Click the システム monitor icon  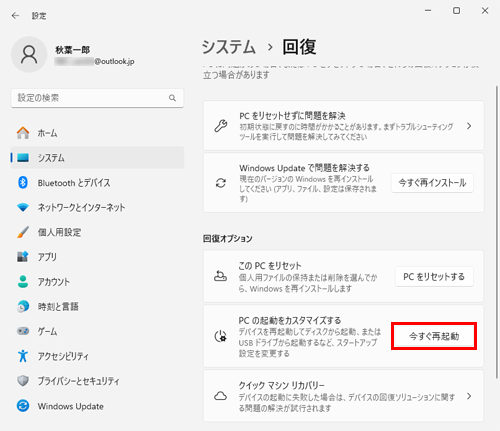click(23, 157)
